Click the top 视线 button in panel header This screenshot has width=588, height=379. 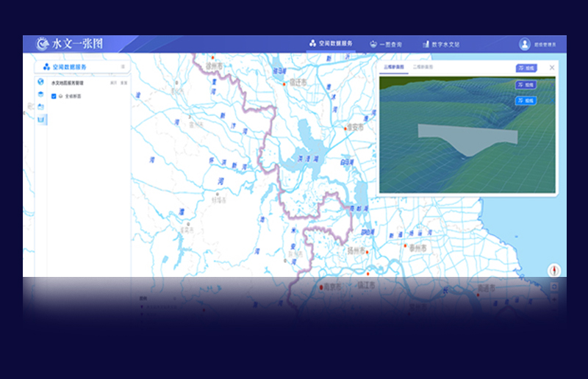tap(526, 68)
